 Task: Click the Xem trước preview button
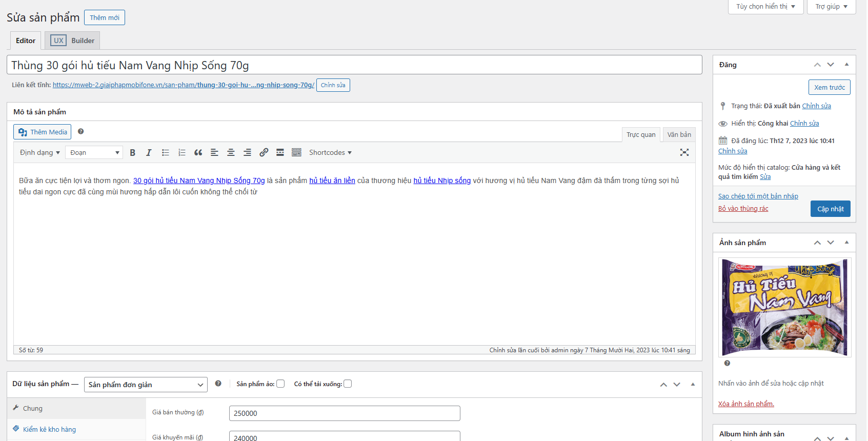(829, 87)
